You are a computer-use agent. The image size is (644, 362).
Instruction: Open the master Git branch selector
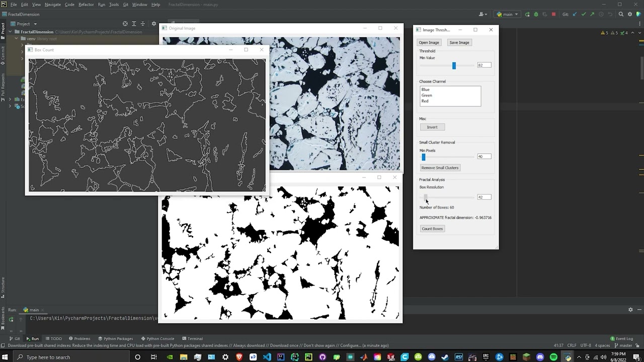click(623, 345)
